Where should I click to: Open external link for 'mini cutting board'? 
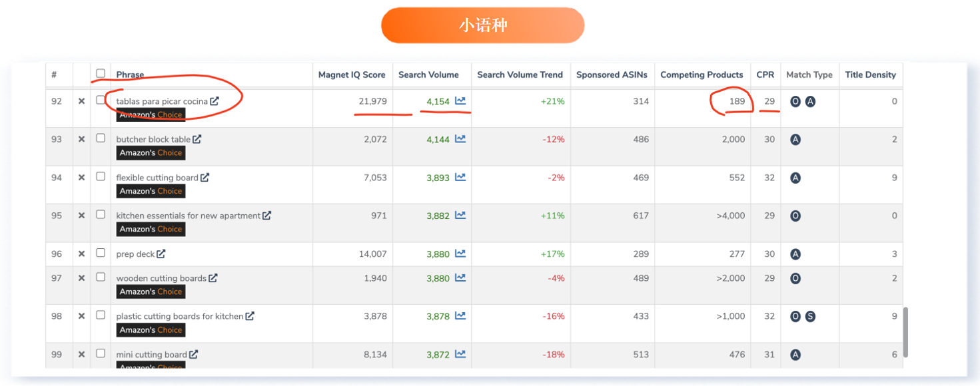click(x=194, y=355)
